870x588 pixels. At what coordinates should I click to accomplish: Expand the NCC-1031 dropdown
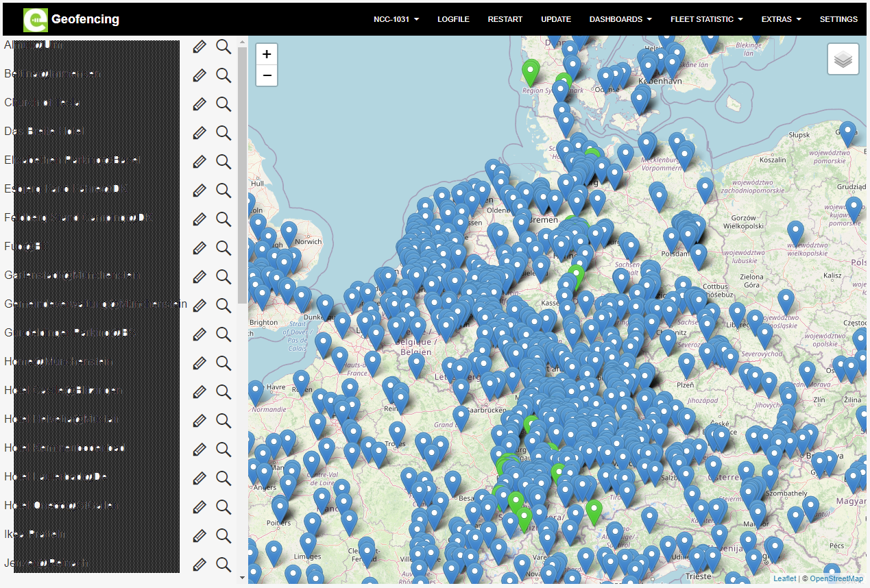pos(396,19)
